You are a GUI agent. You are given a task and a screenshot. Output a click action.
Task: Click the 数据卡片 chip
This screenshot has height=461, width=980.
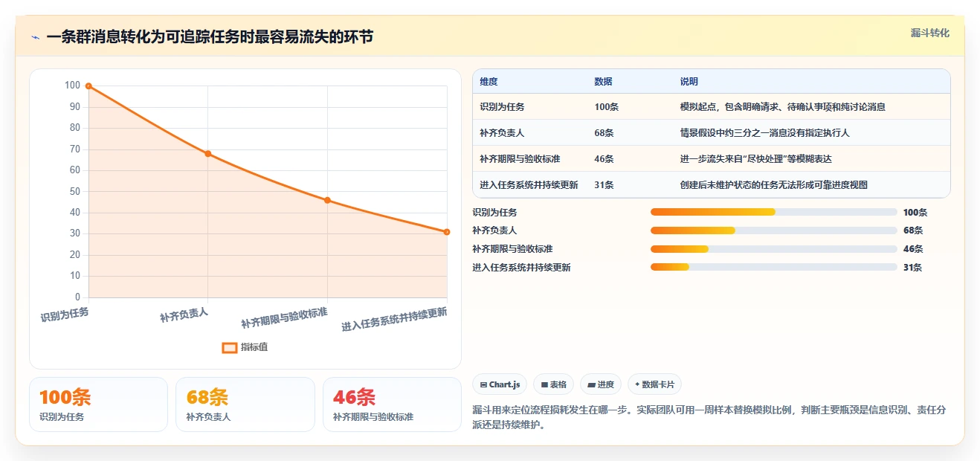654,384
